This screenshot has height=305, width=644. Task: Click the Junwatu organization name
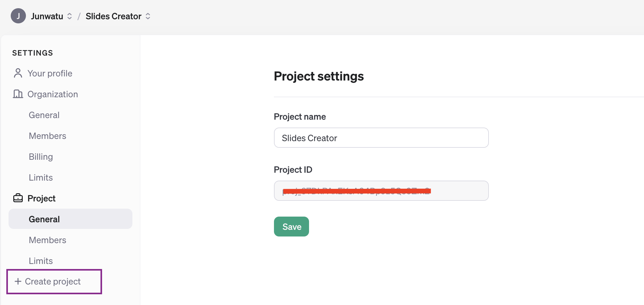click(47, 16)
